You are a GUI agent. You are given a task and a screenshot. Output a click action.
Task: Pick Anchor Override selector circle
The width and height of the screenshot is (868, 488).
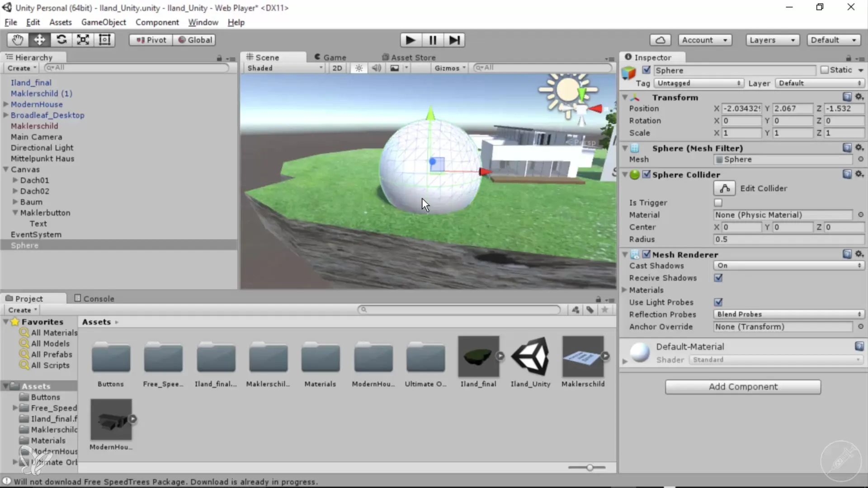tap(860, 326)
